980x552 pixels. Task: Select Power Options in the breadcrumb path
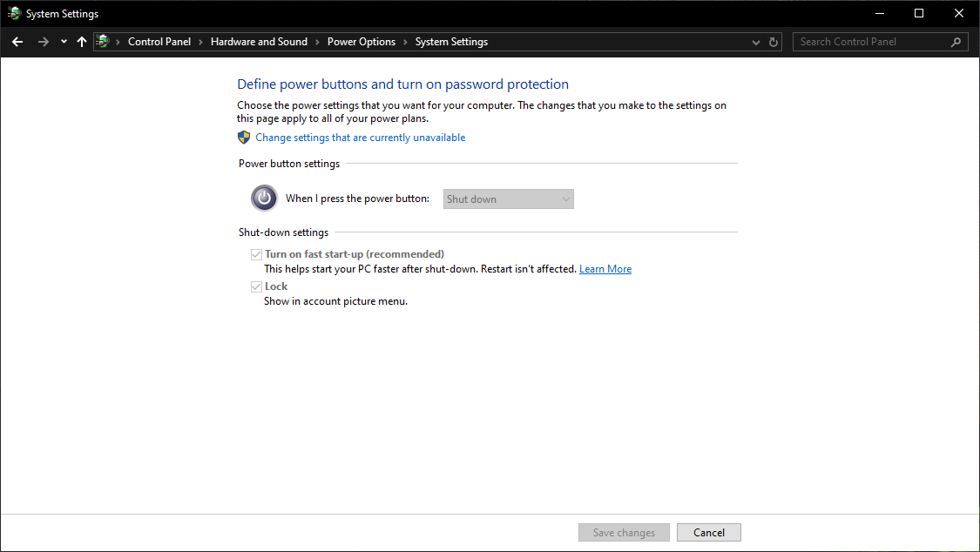coord(362,41)
